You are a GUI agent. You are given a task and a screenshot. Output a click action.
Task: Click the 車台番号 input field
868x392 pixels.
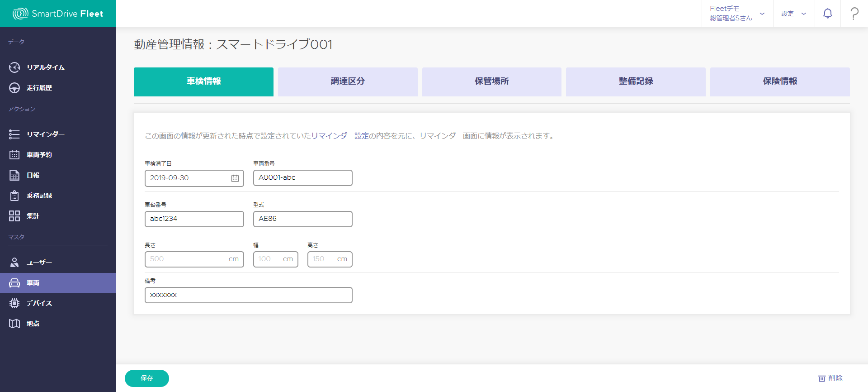click(194, 219)
